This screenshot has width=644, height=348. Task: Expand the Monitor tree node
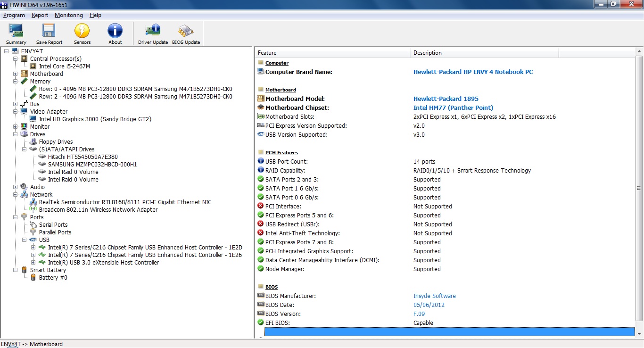pyautogui.click(x=15, y=126)
